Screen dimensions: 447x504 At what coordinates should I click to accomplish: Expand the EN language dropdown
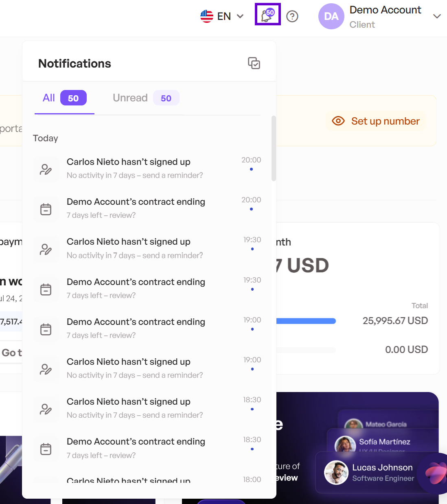click(x=240, y=16)
